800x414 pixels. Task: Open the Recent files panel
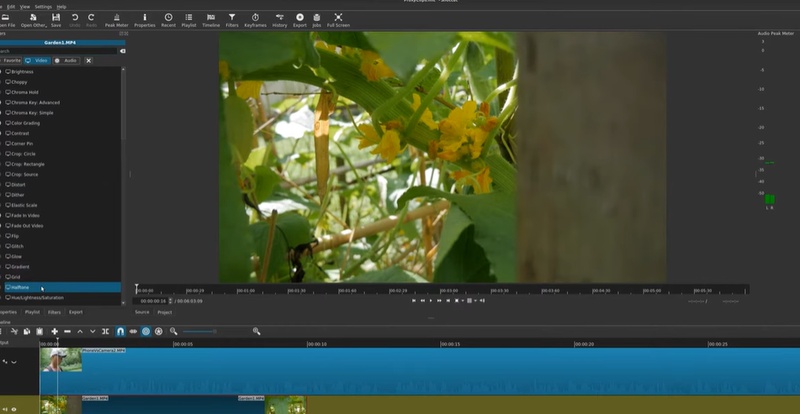pos(168,20)
